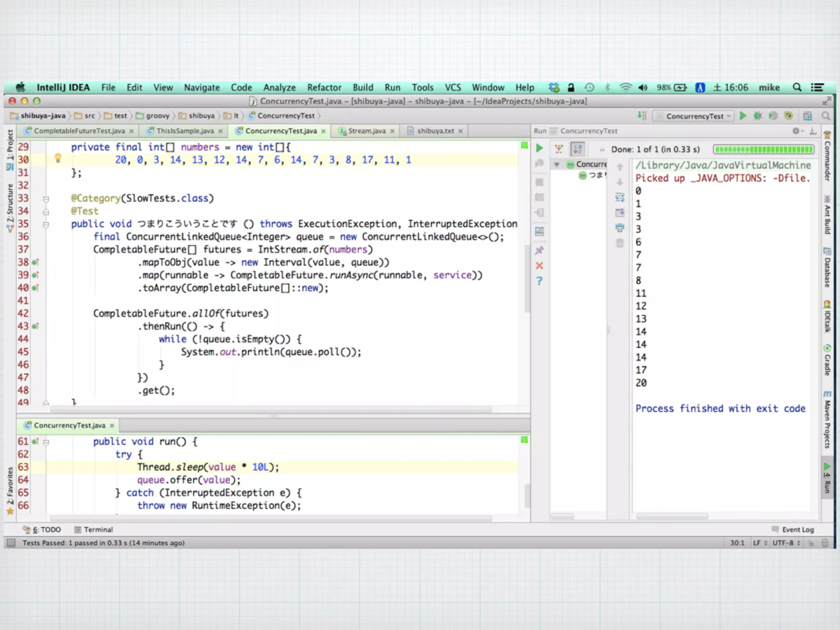Toggle soft-wrap in console output

tap(620, 198)
